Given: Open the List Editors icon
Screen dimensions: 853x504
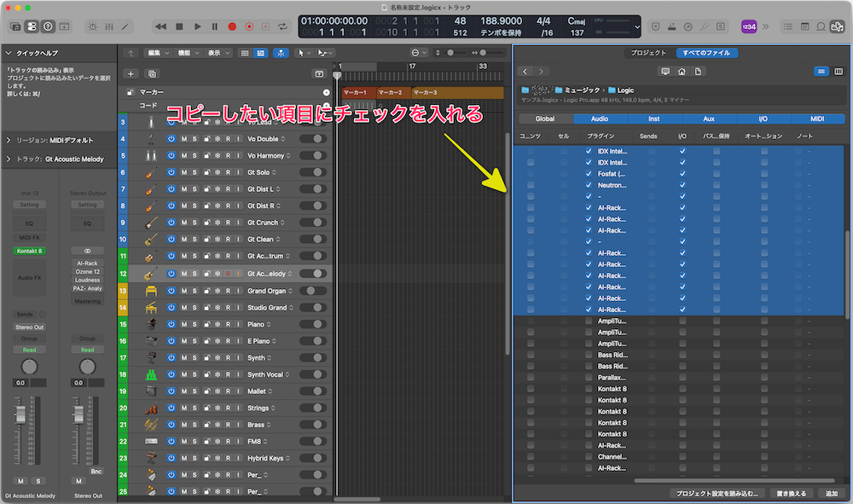Looking at the screenshot, I should (x=787, y=26).
